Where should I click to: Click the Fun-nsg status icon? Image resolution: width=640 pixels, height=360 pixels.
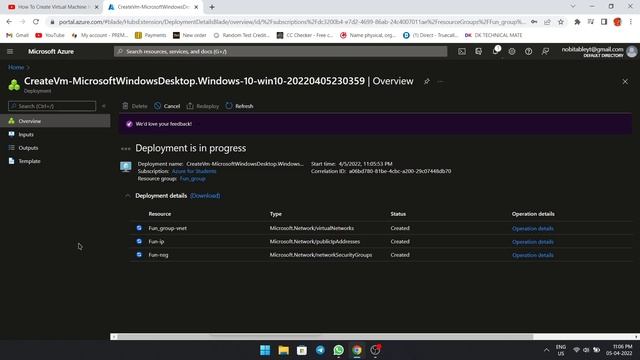pyautogui.click(x=139, y=255)
